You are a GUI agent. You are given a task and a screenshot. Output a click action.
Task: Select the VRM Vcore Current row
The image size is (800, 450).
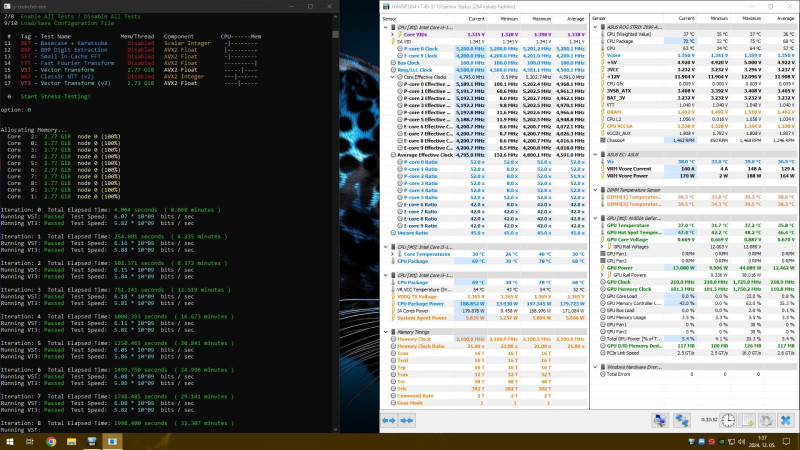(x=694, y=169)
